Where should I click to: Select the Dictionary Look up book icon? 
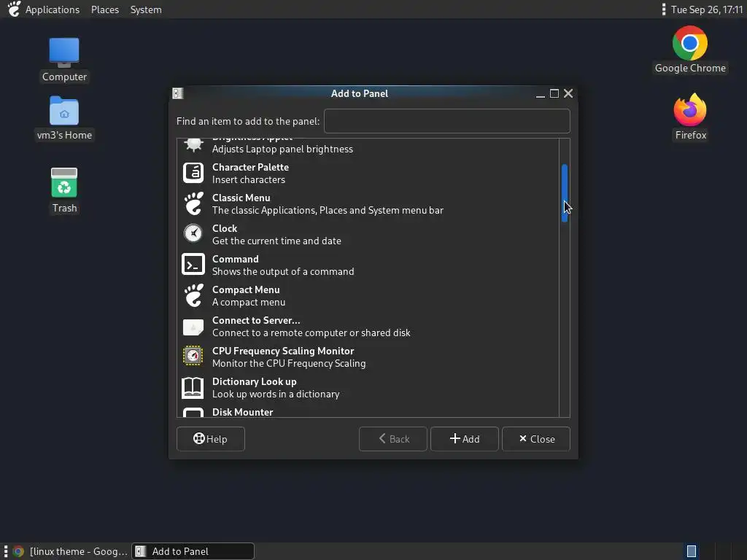193,388
